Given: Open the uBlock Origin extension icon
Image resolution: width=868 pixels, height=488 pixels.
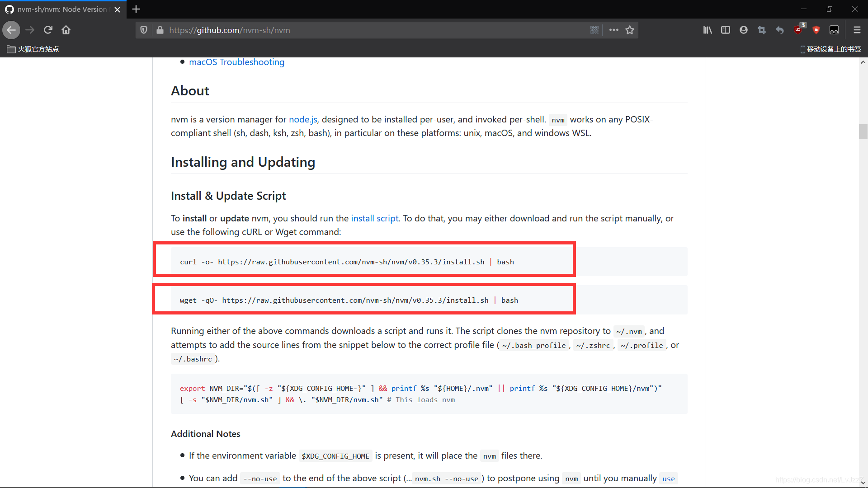Looking at the screenshot, I should click(x=798, y=30).
